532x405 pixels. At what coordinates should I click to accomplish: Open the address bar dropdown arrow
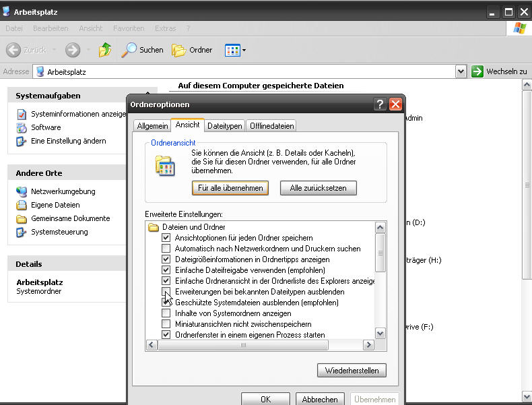[461, 71]
